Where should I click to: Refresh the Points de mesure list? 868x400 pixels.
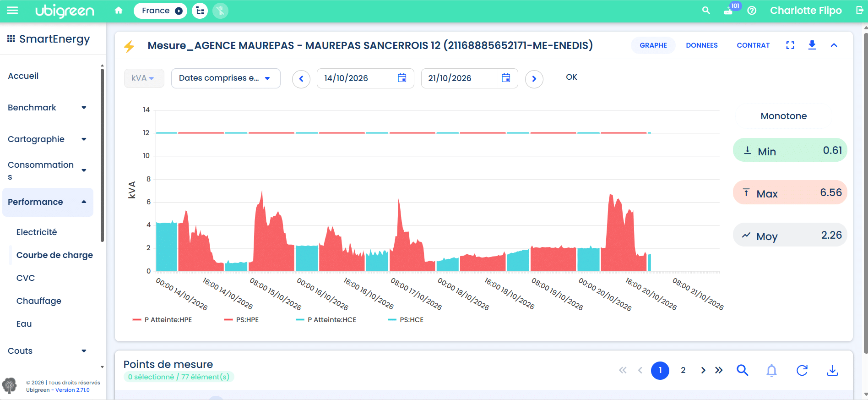click(802, 370)
